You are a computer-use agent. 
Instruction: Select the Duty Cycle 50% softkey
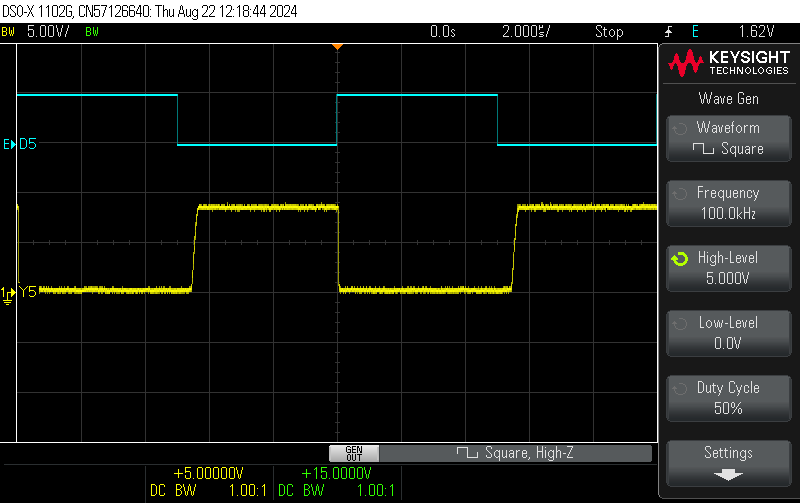(728, 398)
